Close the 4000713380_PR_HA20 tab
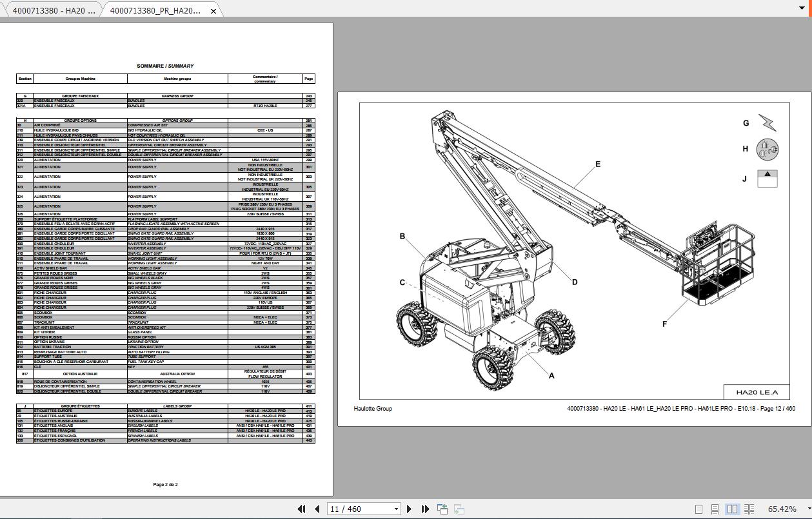The width and height of the screenshot is (812, 519). click(213, 11)
